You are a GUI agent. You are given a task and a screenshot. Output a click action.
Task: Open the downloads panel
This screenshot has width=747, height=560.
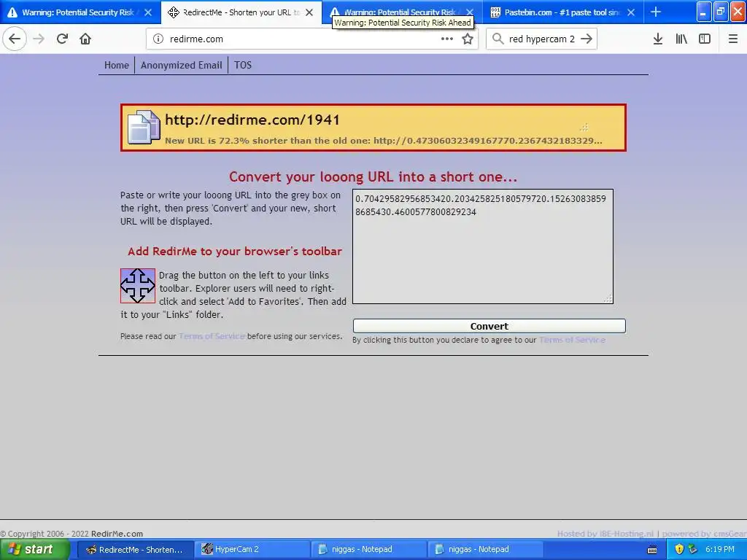pos(658,39)
